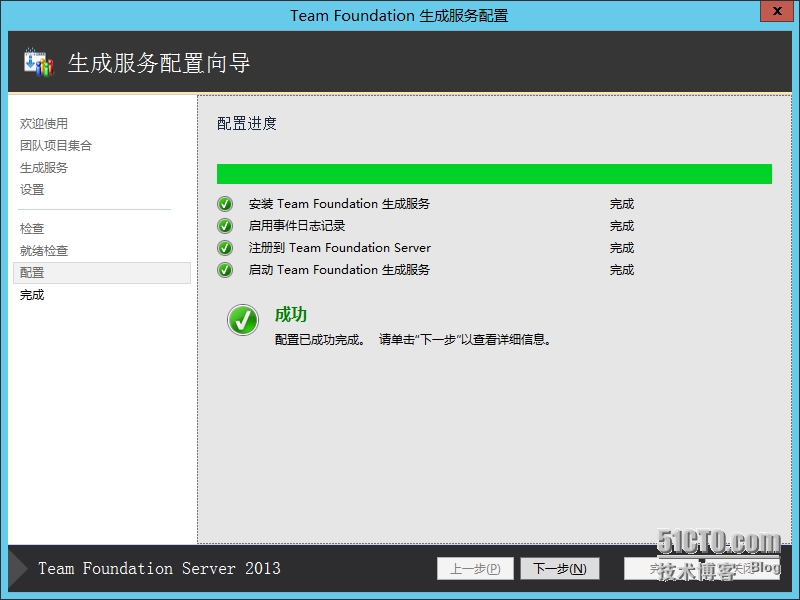Click green check icon beside 注册到 Team Foundation Server
Image resolution: width=800 pixels, height=600 pixels.
[x=225, y=248]
